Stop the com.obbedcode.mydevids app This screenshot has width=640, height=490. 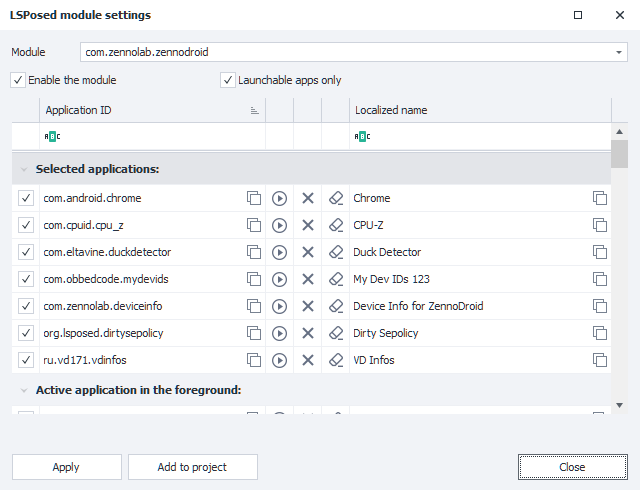308,279
